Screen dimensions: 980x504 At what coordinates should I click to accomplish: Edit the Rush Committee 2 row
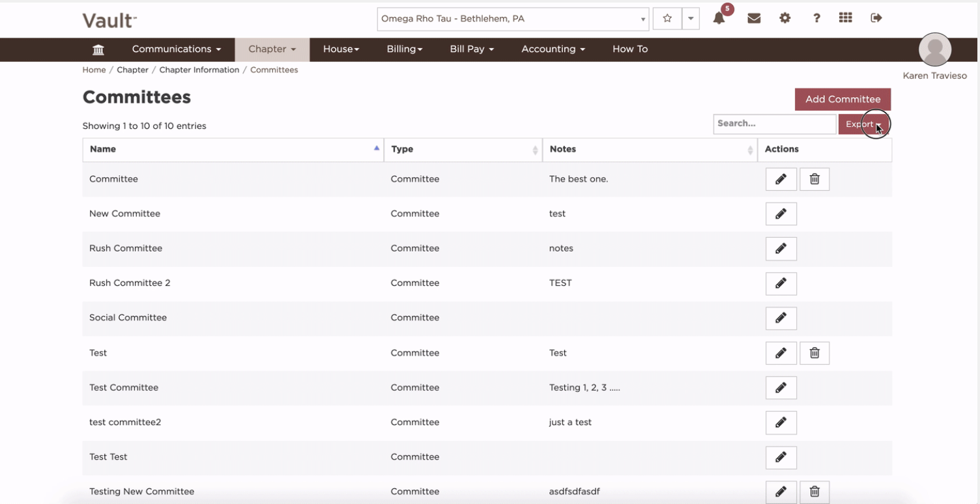781,283
